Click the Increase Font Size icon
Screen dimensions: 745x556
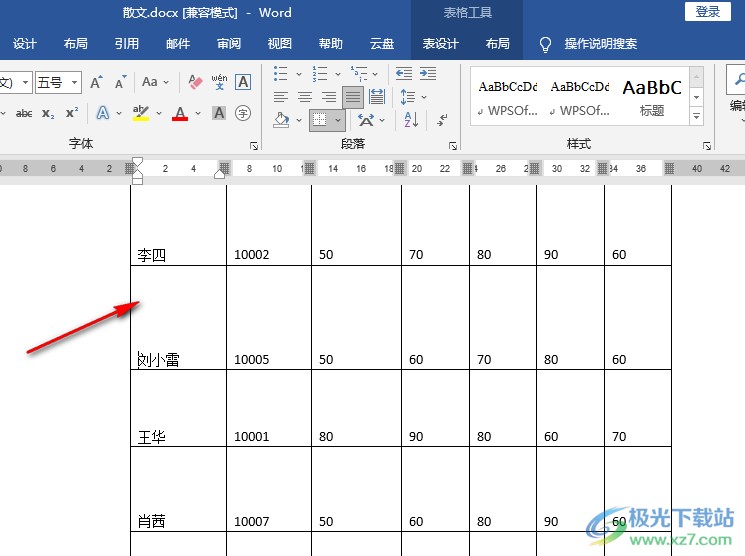coord(96,82)
